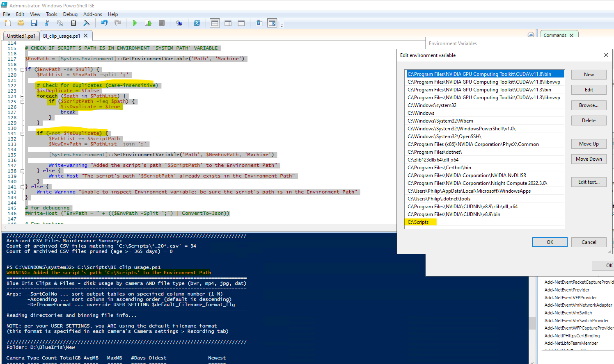Collapse the fold at line 131
This screenshot has width=614, height=364.
(22, 134)
